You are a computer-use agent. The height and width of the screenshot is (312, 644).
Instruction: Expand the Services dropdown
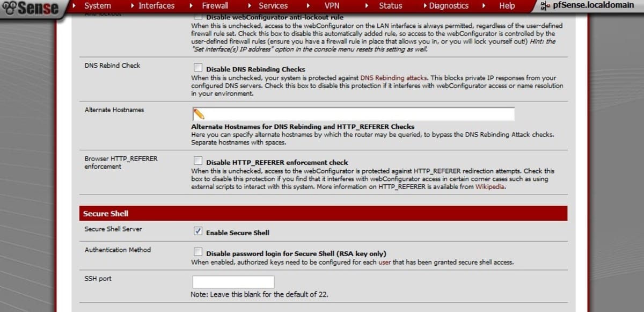coord(274,5)
